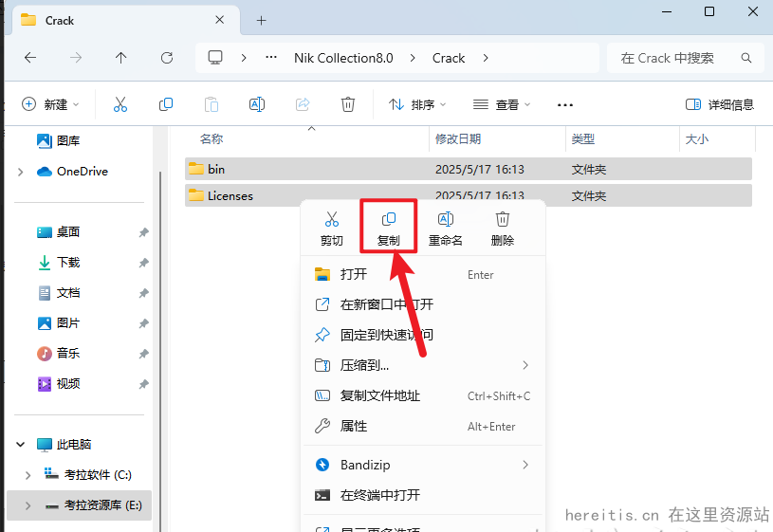Unpin 音乐 using its pin icon
This screenshot has width=773, height=532.
pyautogui.click(x=143, y=354)
